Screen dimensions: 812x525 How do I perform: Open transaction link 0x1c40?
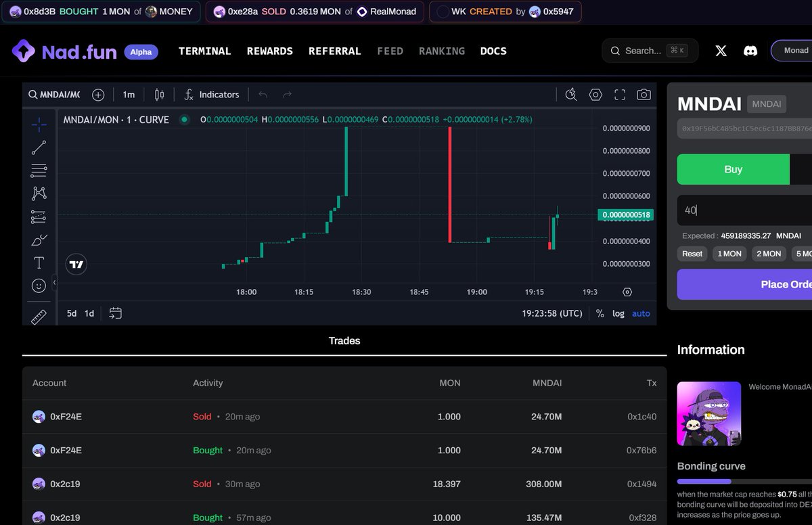click(x=641, y=417)
